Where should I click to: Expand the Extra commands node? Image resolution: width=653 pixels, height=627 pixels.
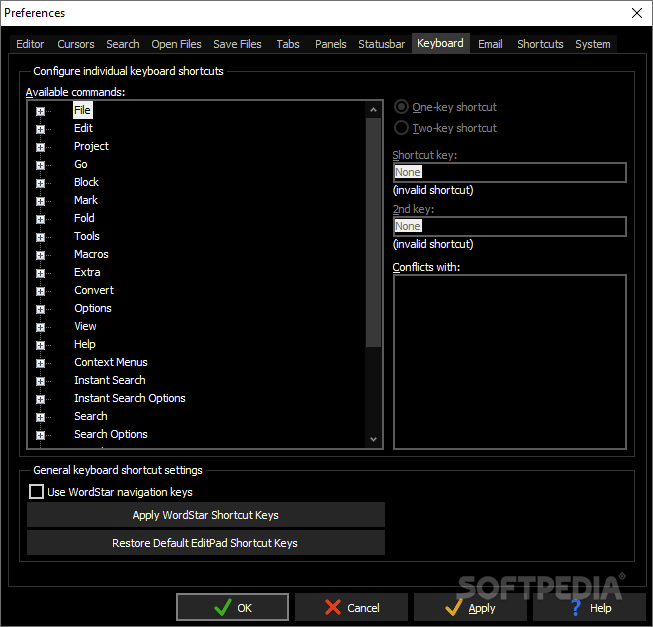(x=40, y=273)
